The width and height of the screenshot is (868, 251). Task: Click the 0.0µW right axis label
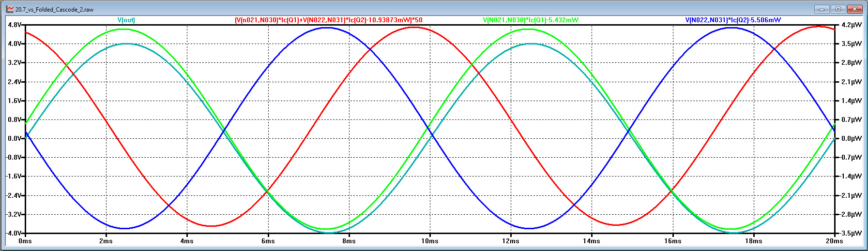tap(852, 138)
